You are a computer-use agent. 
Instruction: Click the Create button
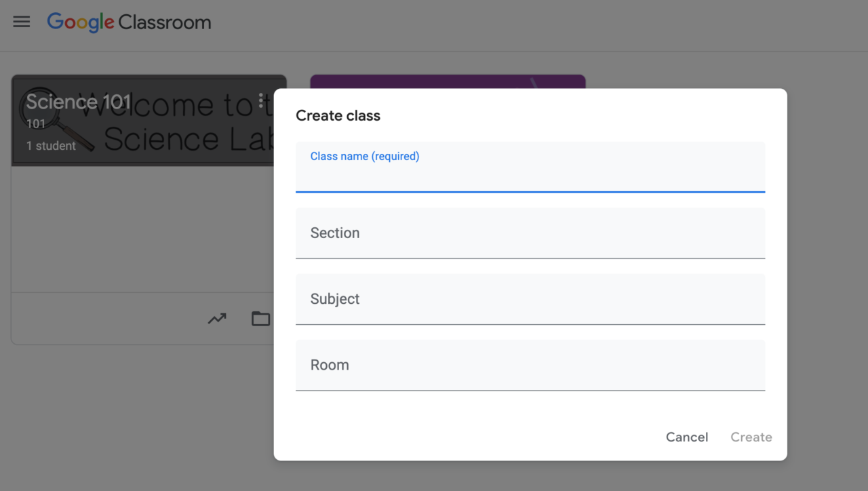click(751, 437)
